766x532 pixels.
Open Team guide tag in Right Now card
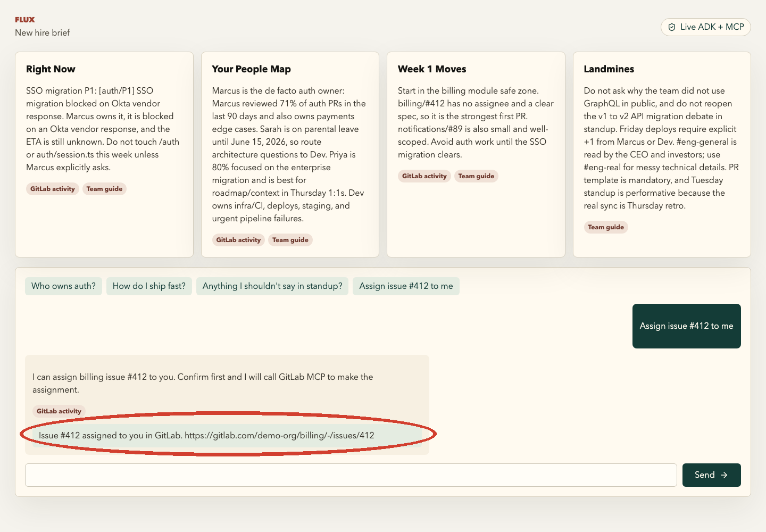[x=104, y=189]
